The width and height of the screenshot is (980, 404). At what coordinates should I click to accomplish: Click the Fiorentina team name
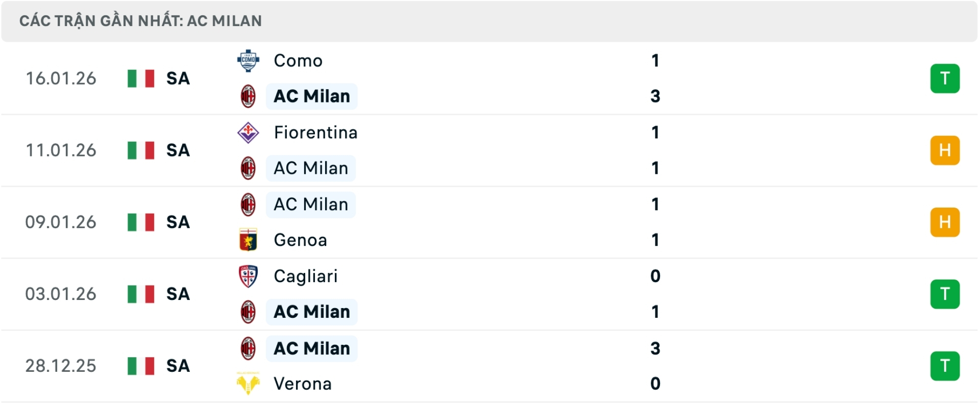315,133
